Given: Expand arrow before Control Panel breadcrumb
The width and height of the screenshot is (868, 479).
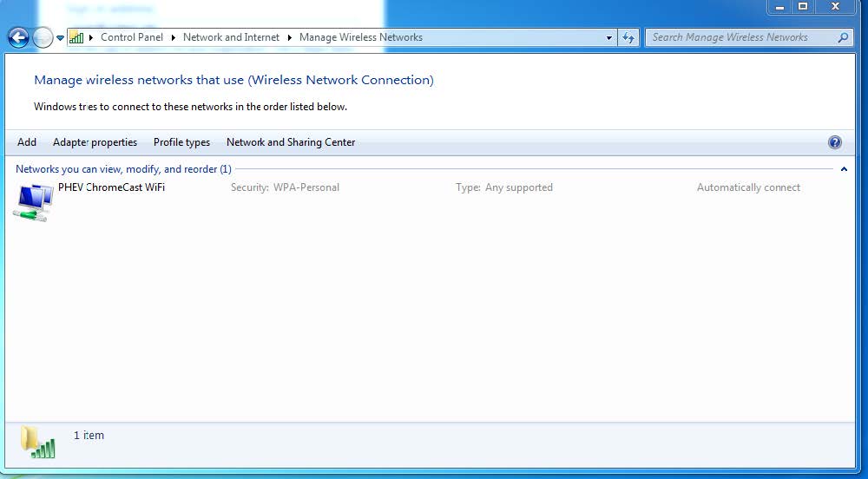Looking at the screenshot, I should [x=91, y=37].
